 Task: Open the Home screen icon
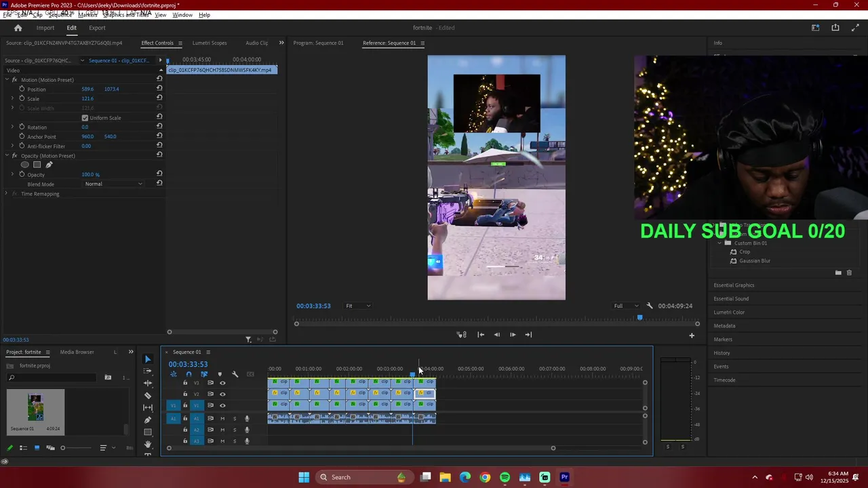pyautogui.click(x=18, y=28)
